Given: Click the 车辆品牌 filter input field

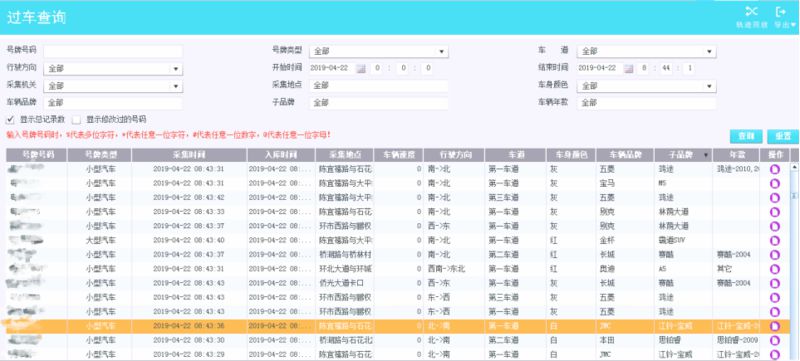Looking at the screenshot, I should tap(113, 103).
